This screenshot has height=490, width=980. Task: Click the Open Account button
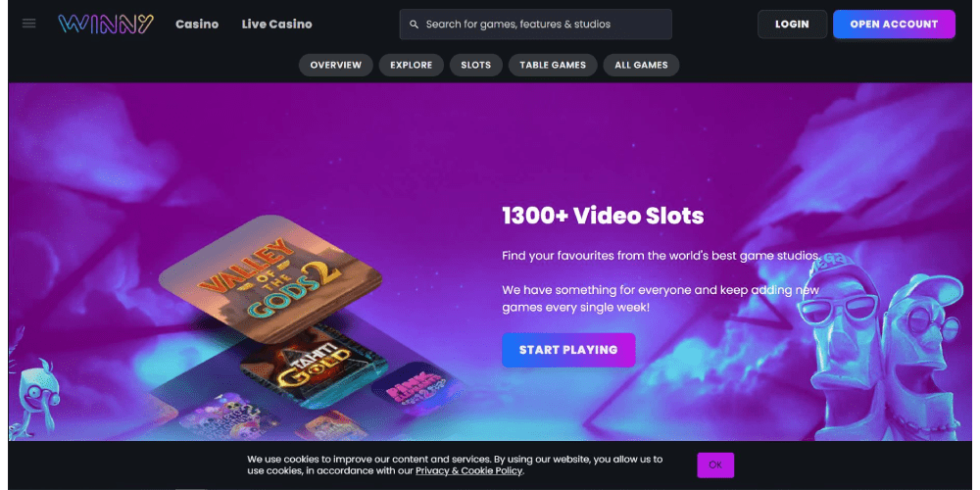click(x=894, y=24)
